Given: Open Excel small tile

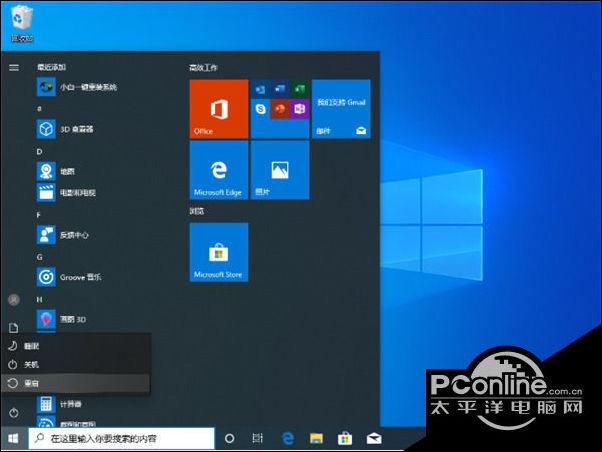Looking at the screenshot, I should pos(299,89).
